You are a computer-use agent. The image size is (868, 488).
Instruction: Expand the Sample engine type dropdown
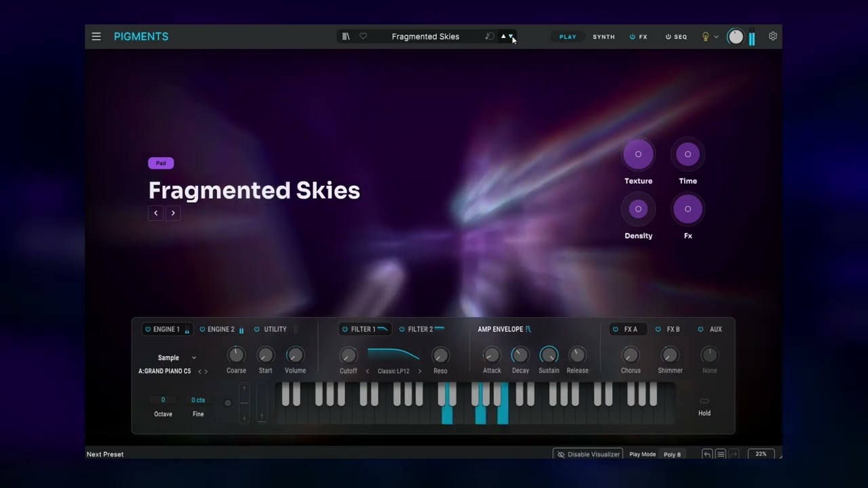point(194,358)
